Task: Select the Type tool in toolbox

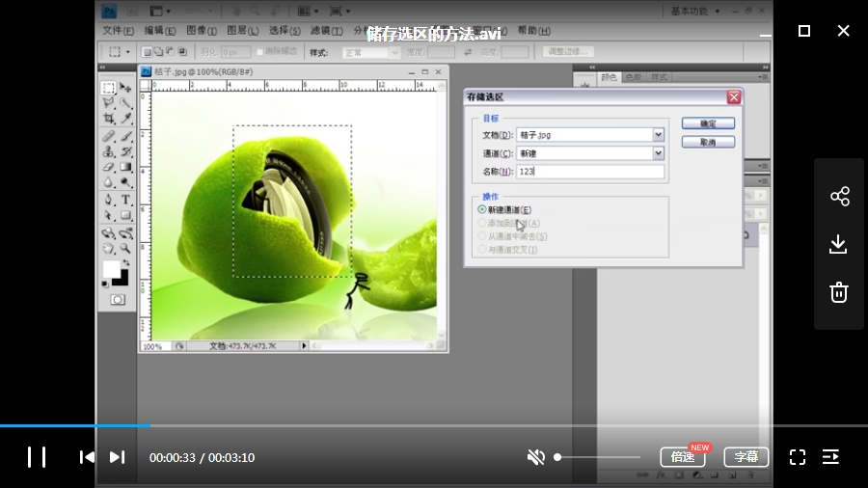Action: point(125,200)
